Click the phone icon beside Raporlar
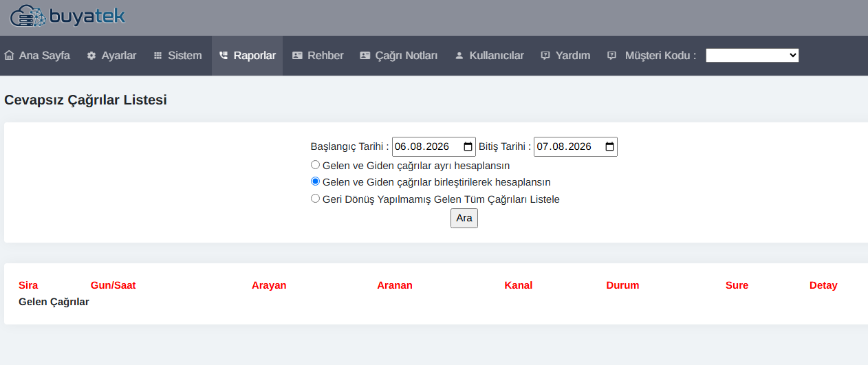The image size is (868, 365). (224, 56)
